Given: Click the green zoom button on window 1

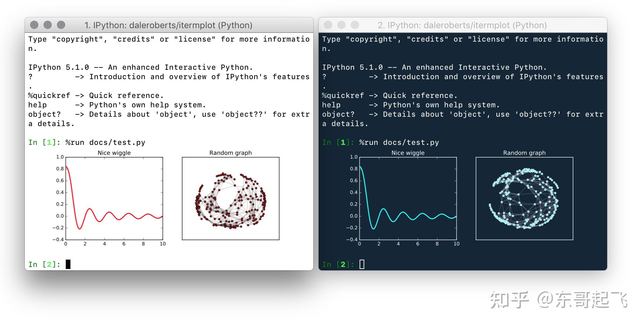Looking at the screenshot, I should click(x=61, y=25).
